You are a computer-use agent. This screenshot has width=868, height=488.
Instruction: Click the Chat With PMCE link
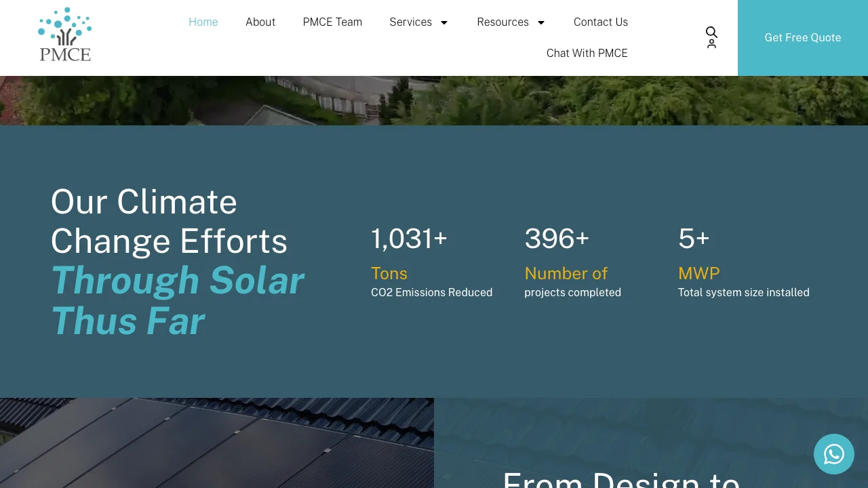click(x=587, y=53)
